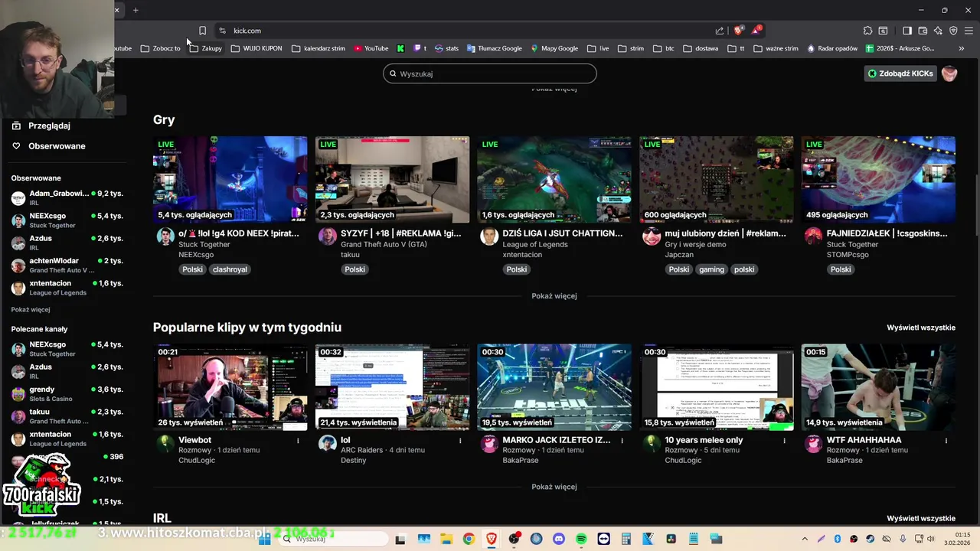Open the btc bookmarks folder

(664, 48)
